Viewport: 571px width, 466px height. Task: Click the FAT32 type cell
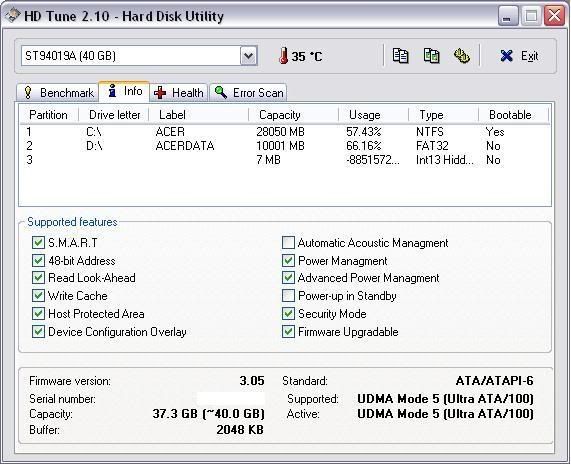click(x=432, y=146)
